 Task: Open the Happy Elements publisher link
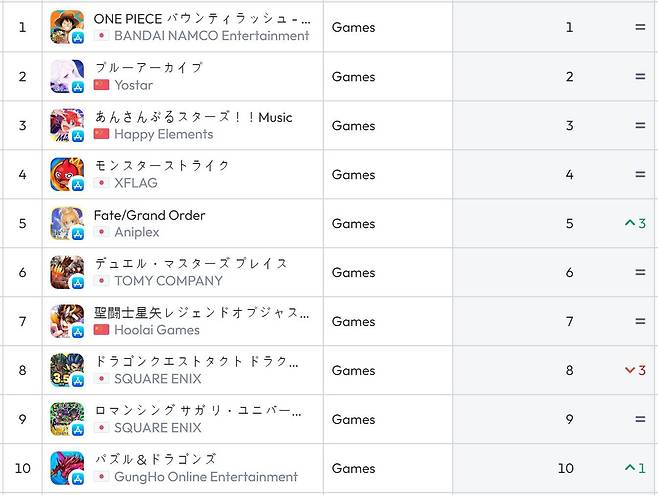pos(163,134)
